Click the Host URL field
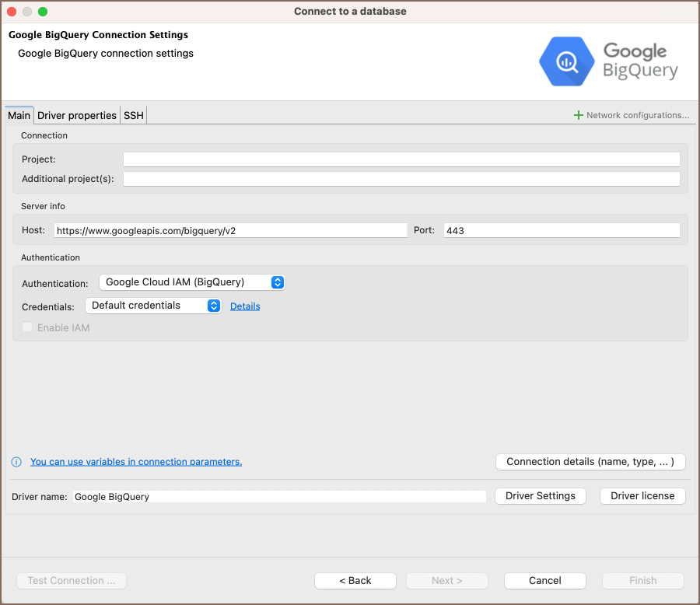This screenshot has height=605, width=700. [x=230, y=230]
